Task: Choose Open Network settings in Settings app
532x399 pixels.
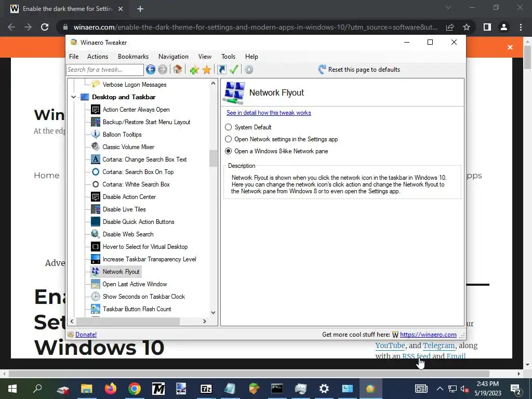Action: 229,139
